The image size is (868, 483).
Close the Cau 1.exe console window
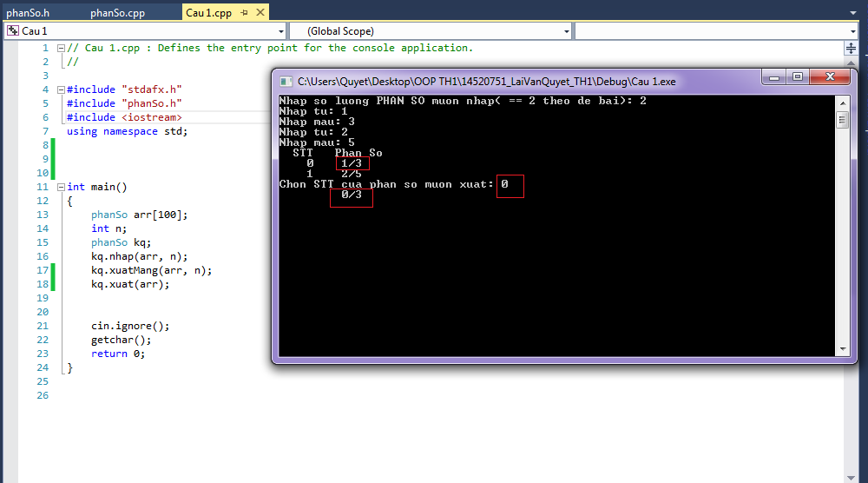[829, 77]
